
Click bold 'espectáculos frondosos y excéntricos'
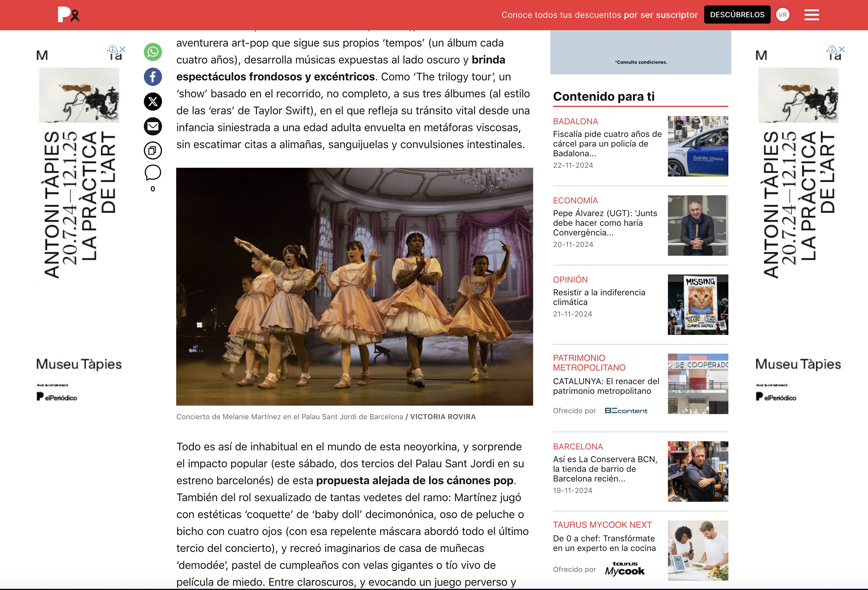(x=276, y=76)
